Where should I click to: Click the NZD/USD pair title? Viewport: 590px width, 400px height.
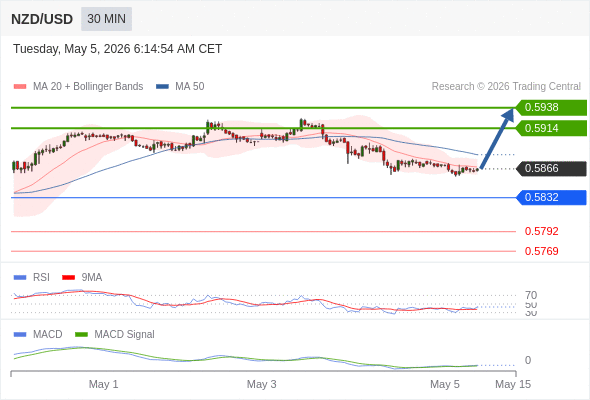(42, 19)
